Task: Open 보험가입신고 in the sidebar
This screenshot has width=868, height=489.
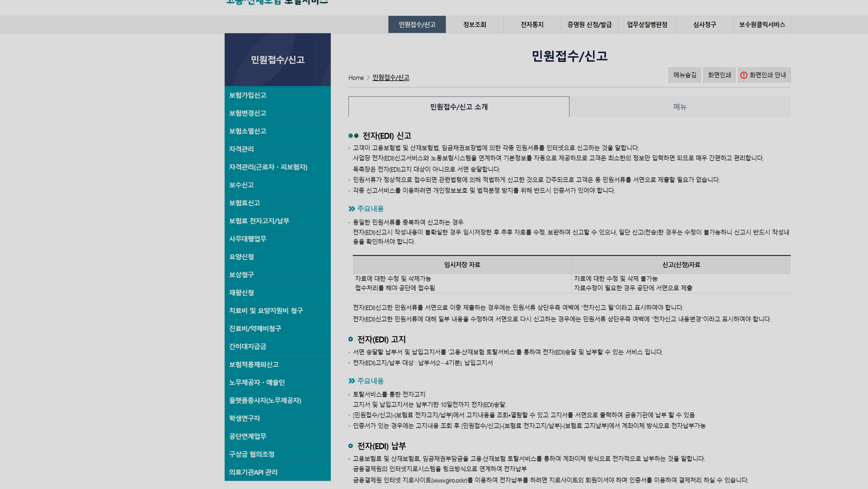Action: point(248,95)
